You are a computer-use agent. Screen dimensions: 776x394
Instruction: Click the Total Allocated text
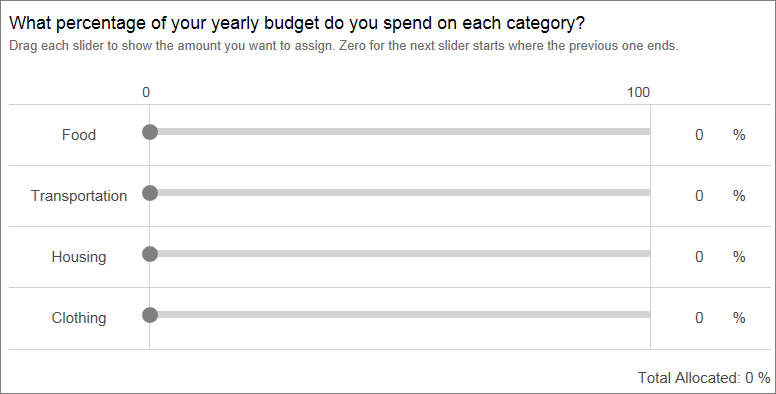tap(704, 378)
